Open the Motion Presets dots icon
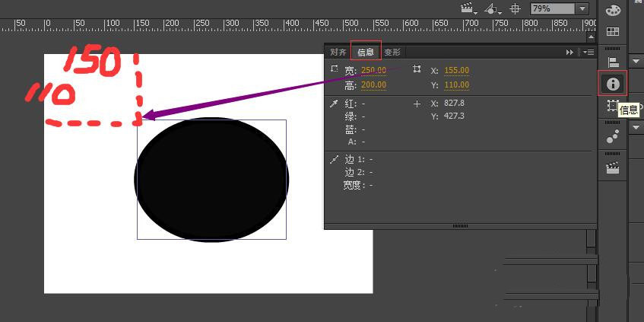Image resolution: width=644 pixels, height=322 pixels. click(613, 137)
